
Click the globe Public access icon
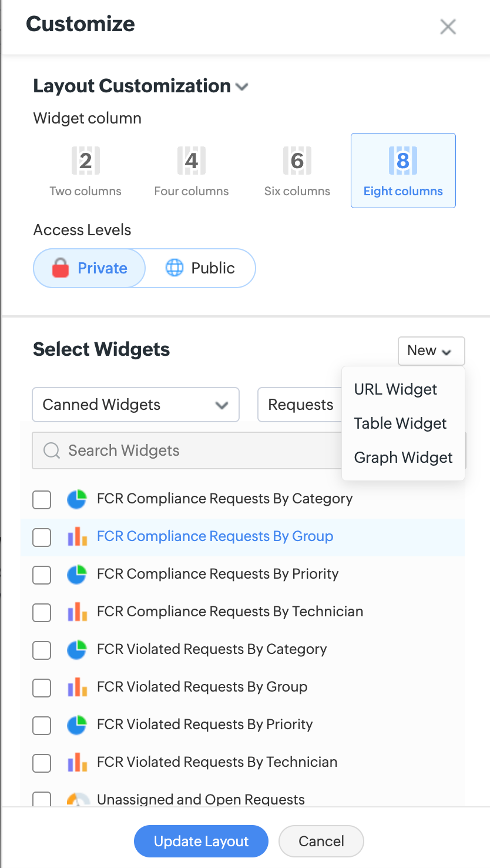(174, 268)
